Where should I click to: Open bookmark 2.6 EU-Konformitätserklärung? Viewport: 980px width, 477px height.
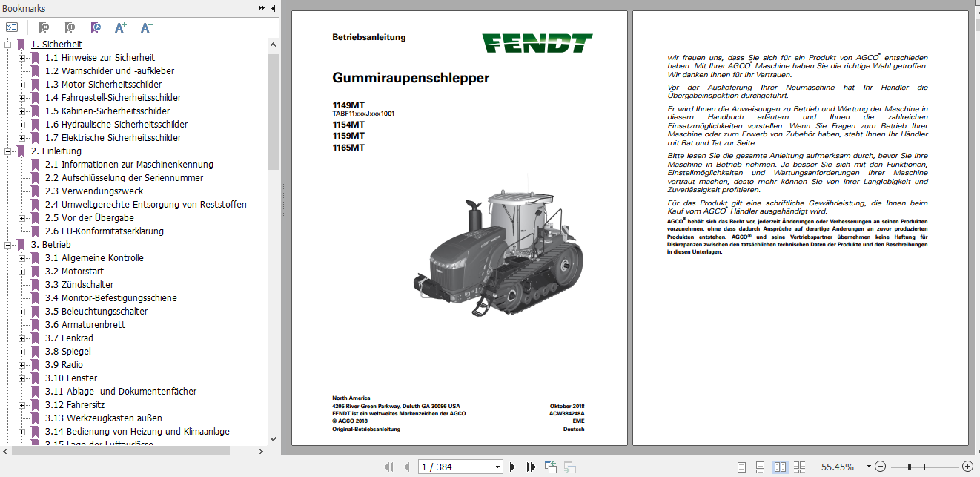tap(104, 231)
